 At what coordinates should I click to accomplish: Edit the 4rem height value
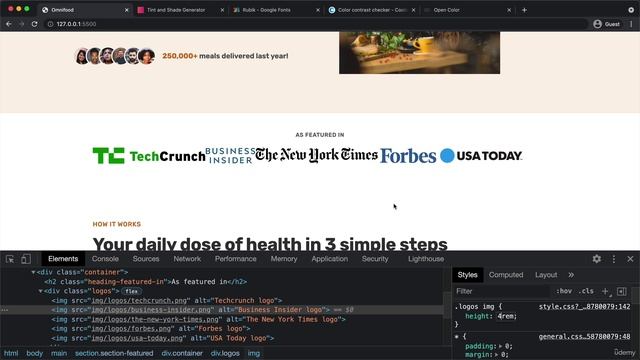pyautogui.click(x=507, y=316)
